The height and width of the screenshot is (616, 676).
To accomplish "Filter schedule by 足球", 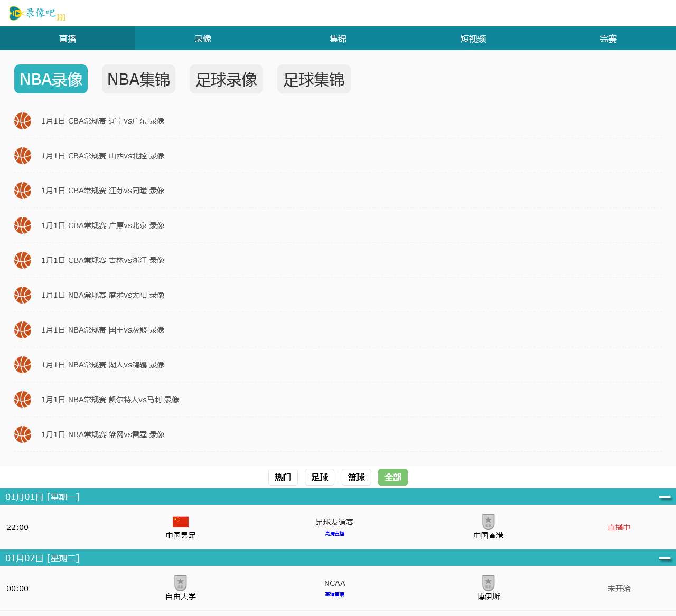I will pos(320,477).
